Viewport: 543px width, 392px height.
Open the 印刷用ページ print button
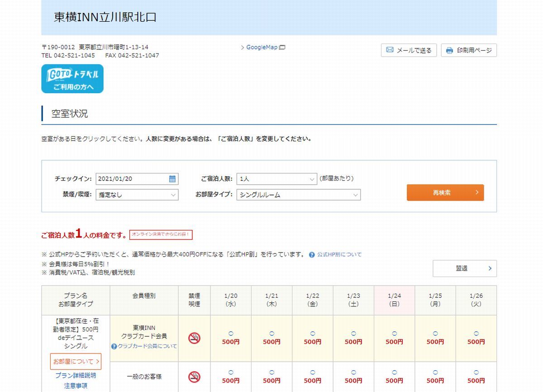click(x=469, y=50)
